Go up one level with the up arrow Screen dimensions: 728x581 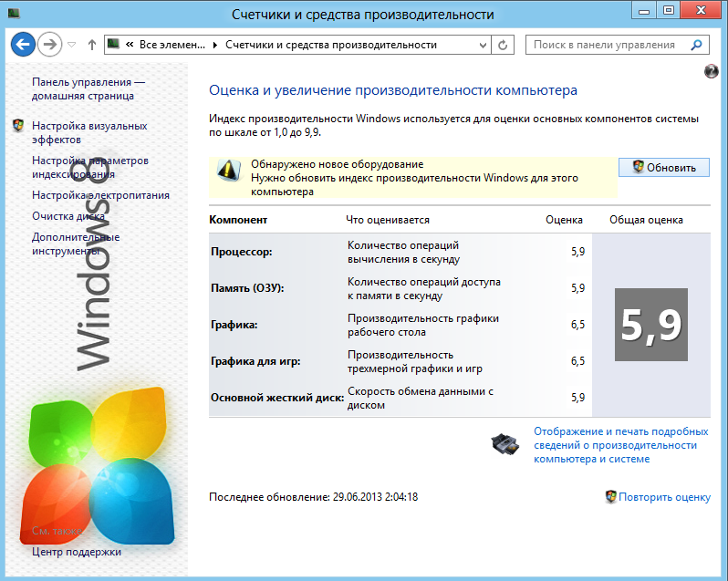[x=92, y=45]
